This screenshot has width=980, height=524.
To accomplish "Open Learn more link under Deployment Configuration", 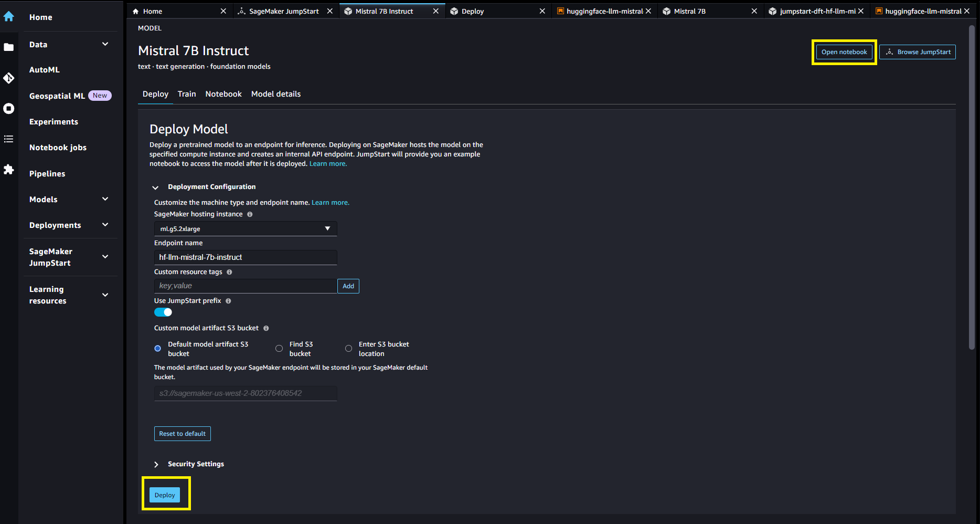I will click(x=331, y=203).
